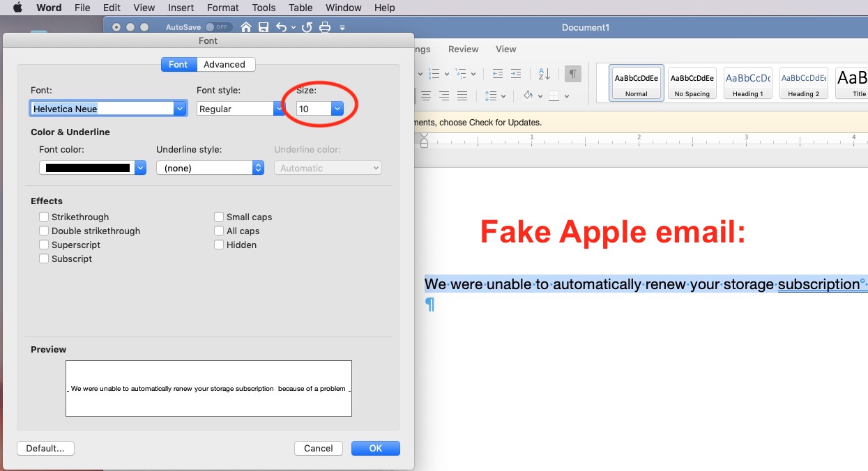Apply the Heading 1 style
The width and height of the screenshot is (868, 471).
[748, 84]
